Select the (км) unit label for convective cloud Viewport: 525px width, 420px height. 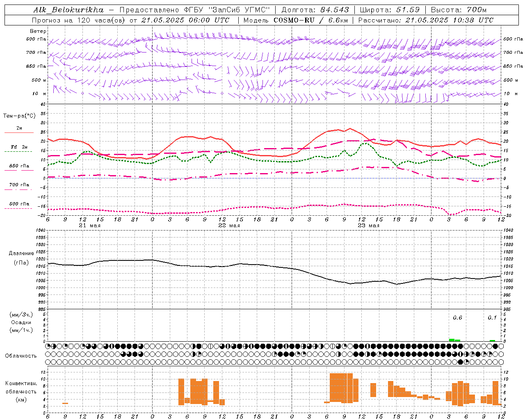coord(21,399)
